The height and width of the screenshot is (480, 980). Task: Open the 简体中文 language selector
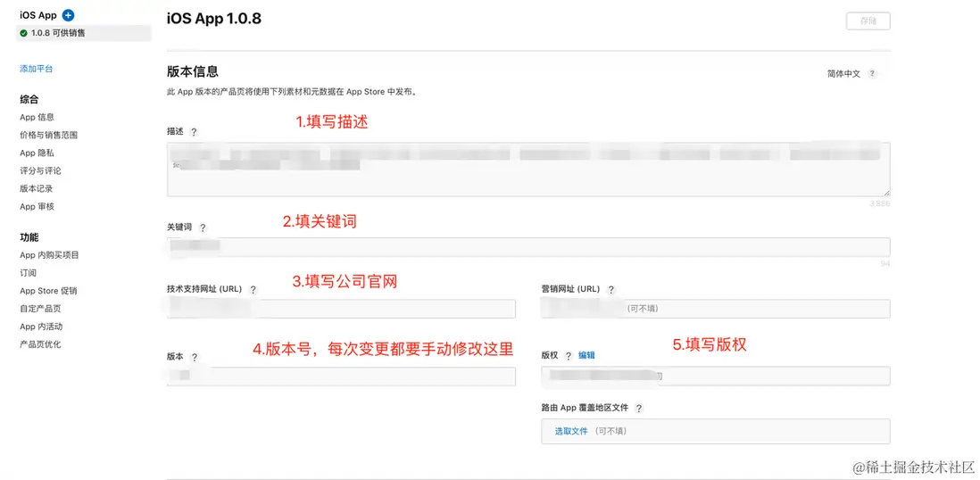tap(843, 74)
